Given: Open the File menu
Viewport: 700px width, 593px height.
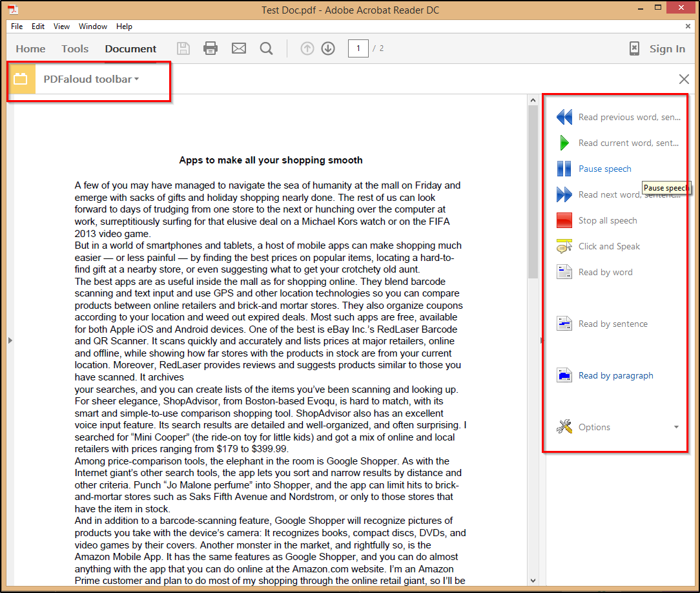Looking at the screenshot, I should pyautogui.click(x=17, y=26).
